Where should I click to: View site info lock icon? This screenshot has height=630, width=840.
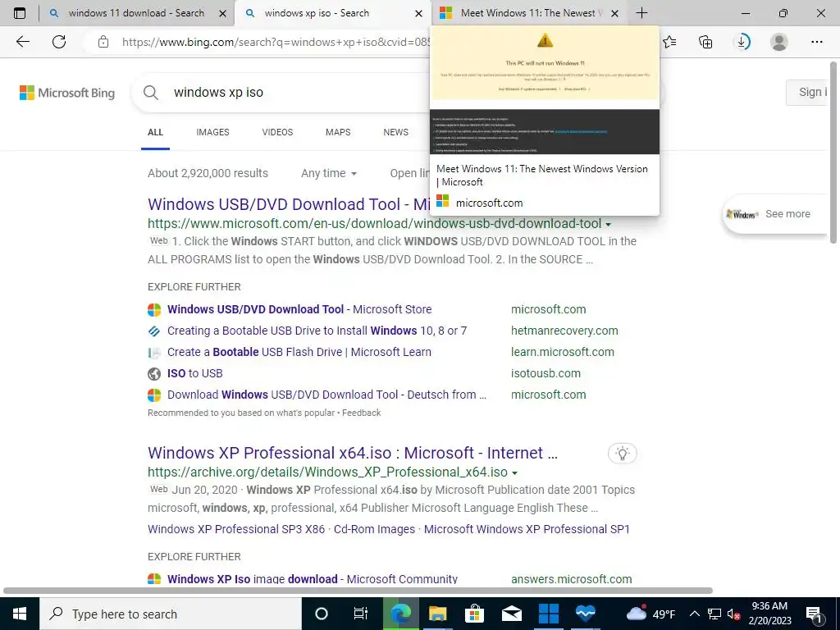click(103, 42)
